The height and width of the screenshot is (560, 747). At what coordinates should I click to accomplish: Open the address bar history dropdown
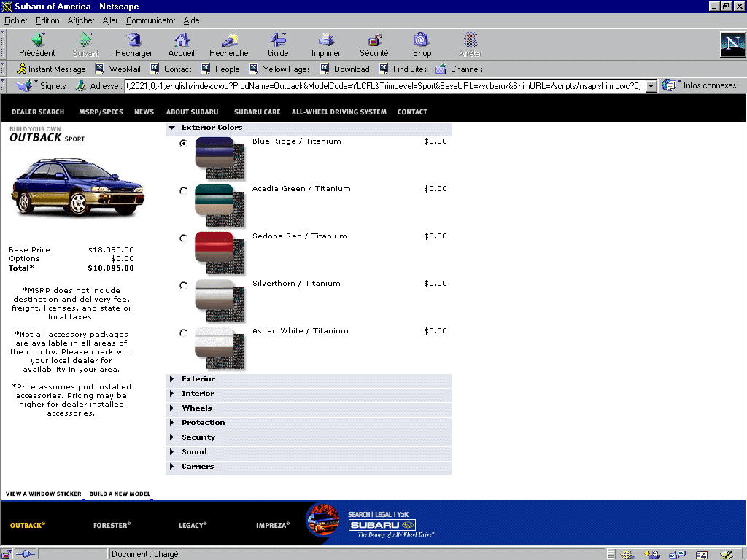click(651, 86)
